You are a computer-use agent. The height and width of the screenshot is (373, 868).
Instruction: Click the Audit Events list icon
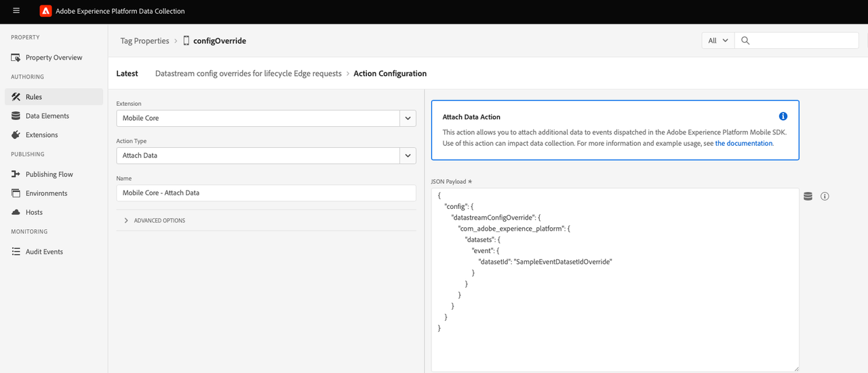click(16, 252)
